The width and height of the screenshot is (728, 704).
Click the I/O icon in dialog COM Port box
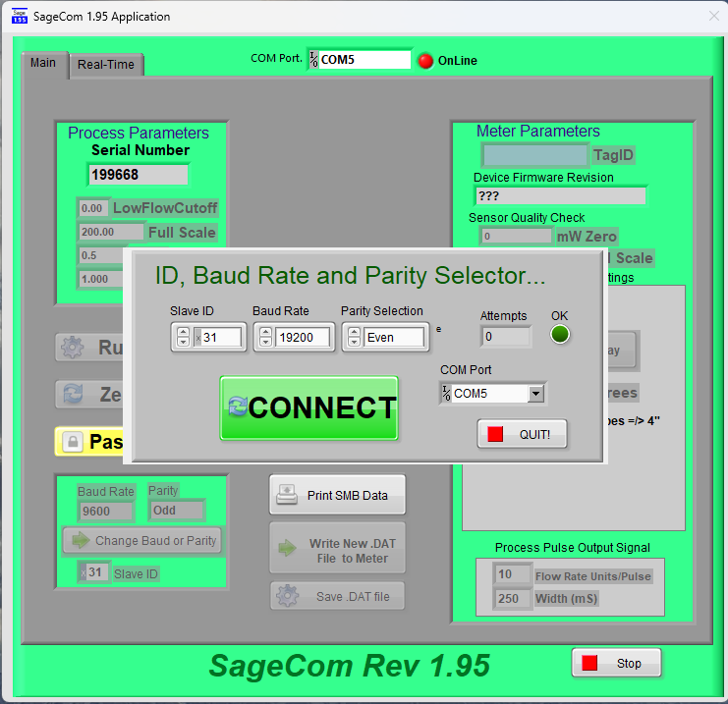click(446, 394)
